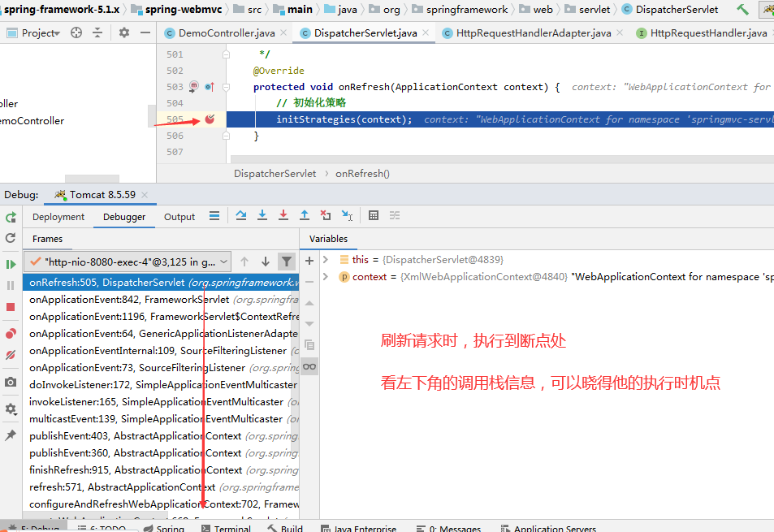The image size is (774, 532).
Task: Open the thread selector dropdown
Action: coord(127,262)
